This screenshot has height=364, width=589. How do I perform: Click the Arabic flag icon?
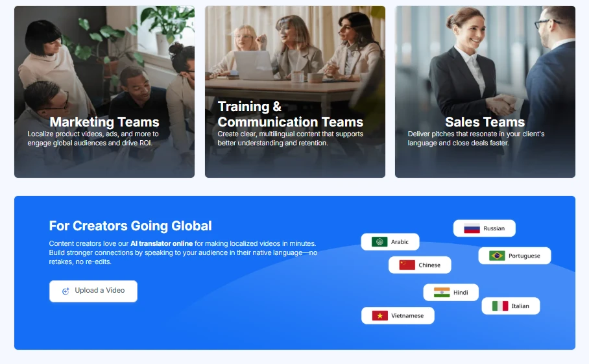379,242
